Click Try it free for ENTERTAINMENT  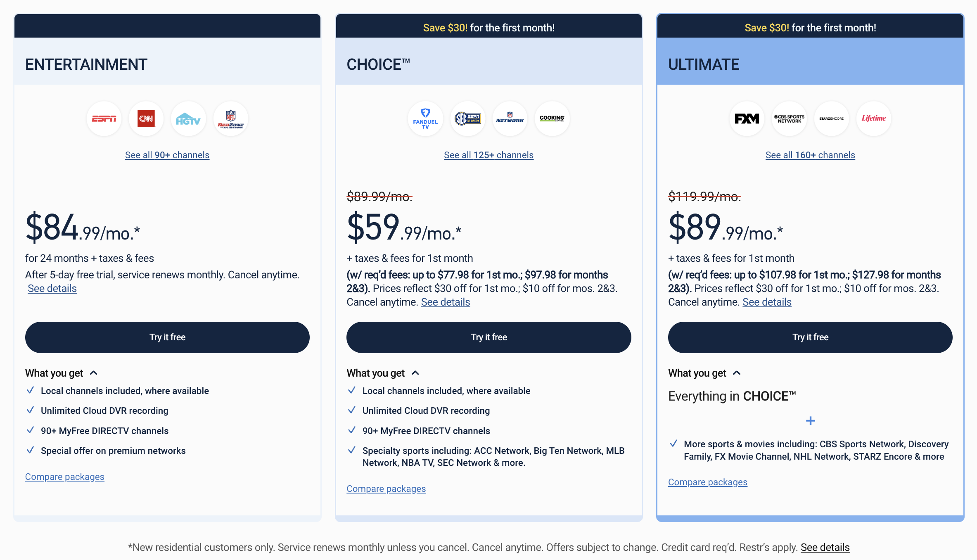coord(167,337)
